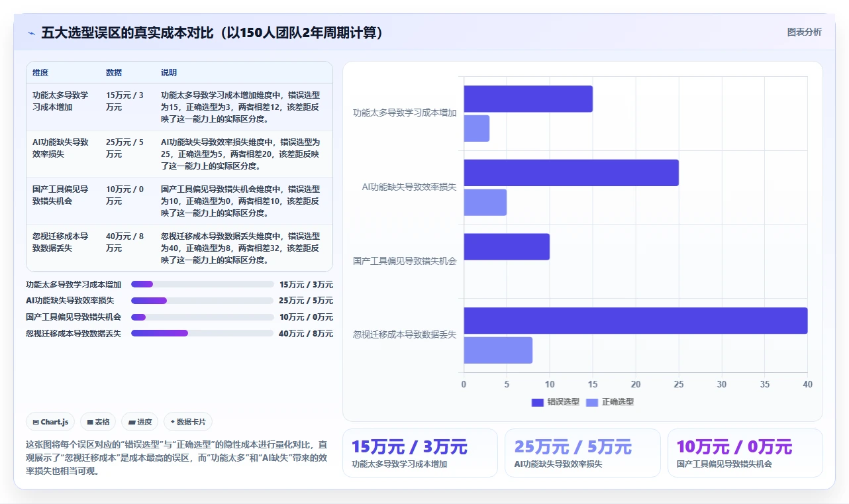
Task: Click the data card 15万元 / 3万元
Action: tap(420, 453)
